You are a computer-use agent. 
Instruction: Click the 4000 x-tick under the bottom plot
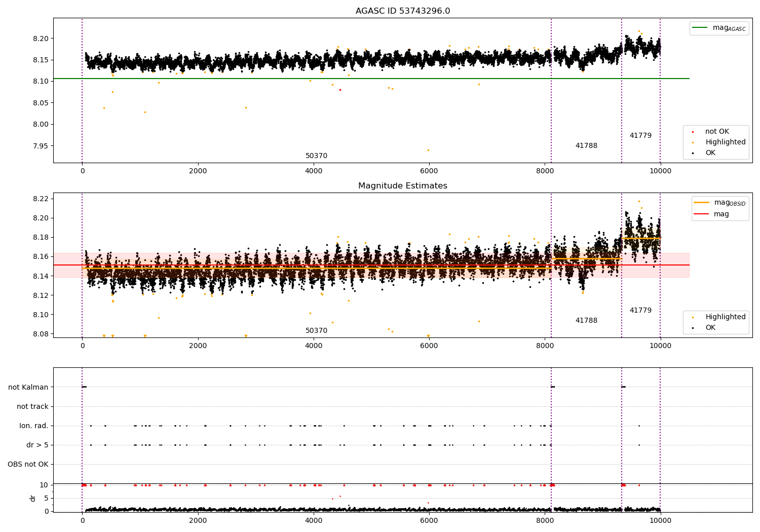coord(314,520)
